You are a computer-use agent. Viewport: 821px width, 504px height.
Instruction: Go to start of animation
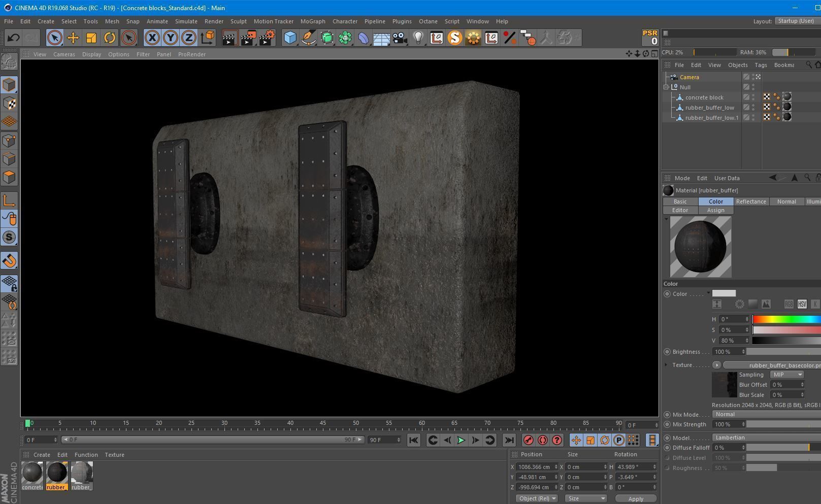(413, 440)
